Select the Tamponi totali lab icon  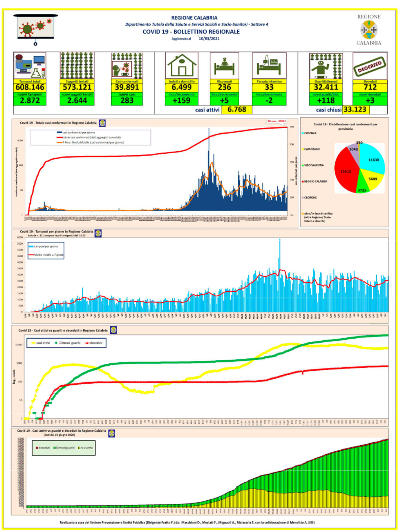[x=30, y=66]
